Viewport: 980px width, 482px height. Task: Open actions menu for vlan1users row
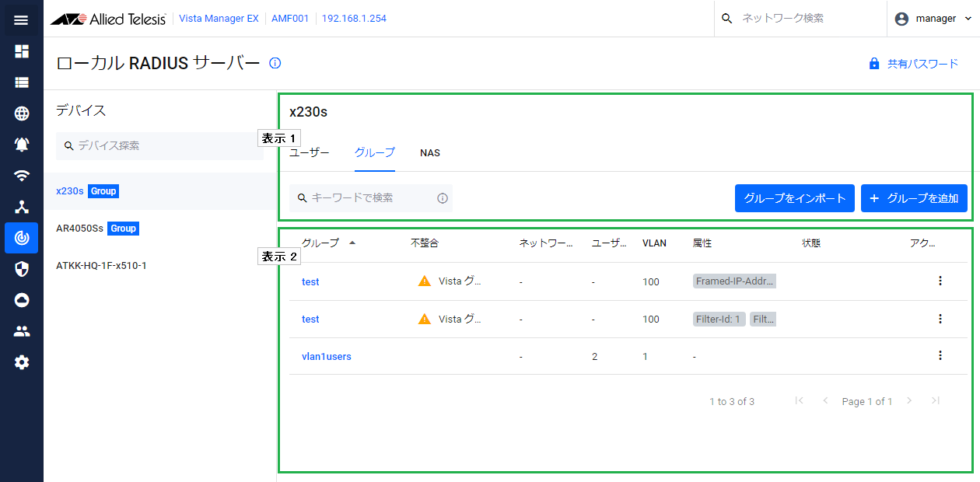(x=940, y=355)
